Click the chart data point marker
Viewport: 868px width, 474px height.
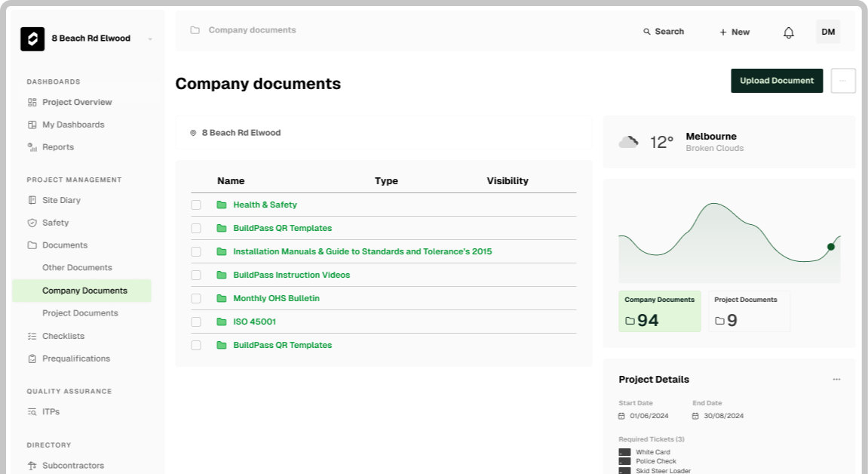pyautogui.click(x=831, y=247)
